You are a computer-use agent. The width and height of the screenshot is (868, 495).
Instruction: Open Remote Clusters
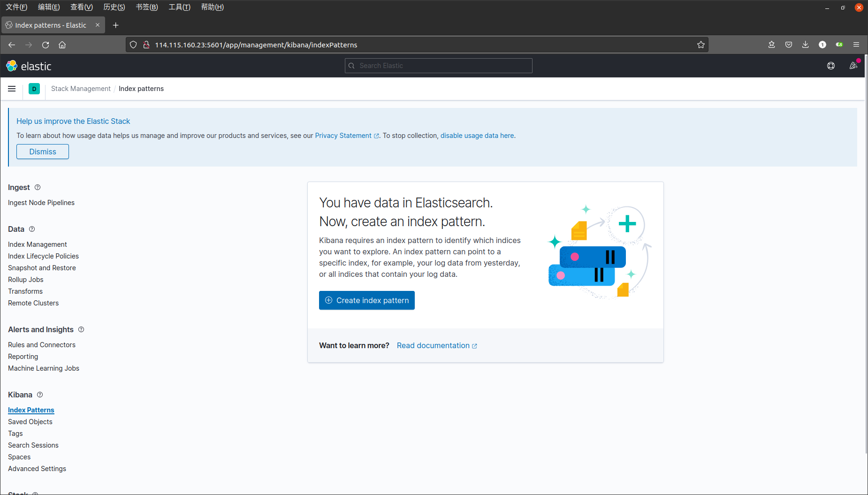click(x=33, y=303)
